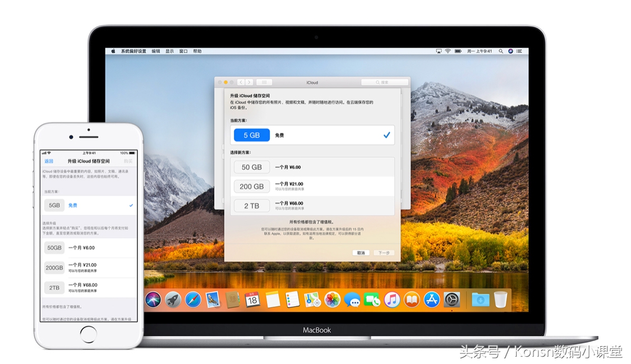Image resolution: width=631 pixels, height=364 pixels.
Task: Tap 购买 on the iPhone screen
Action: point(128,161)
